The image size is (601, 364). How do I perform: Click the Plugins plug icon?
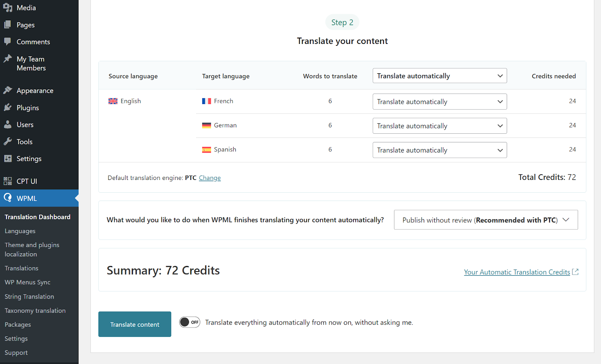(8, 108)
